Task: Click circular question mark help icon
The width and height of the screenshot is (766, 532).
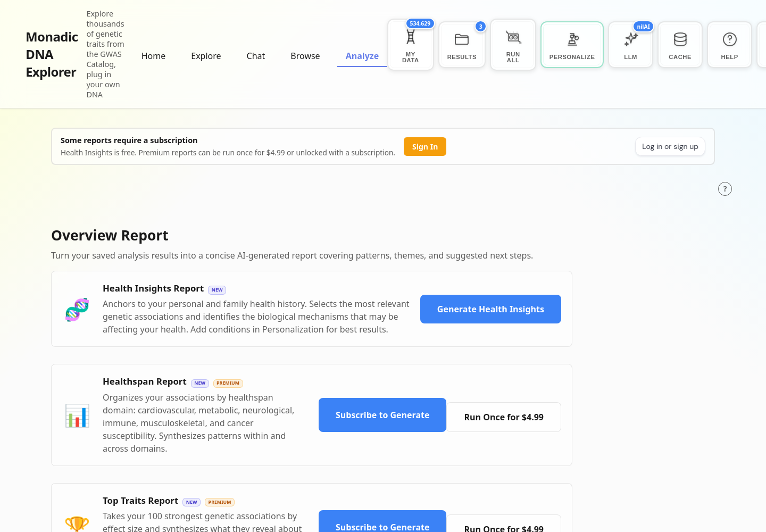Action: click(725, 189)
